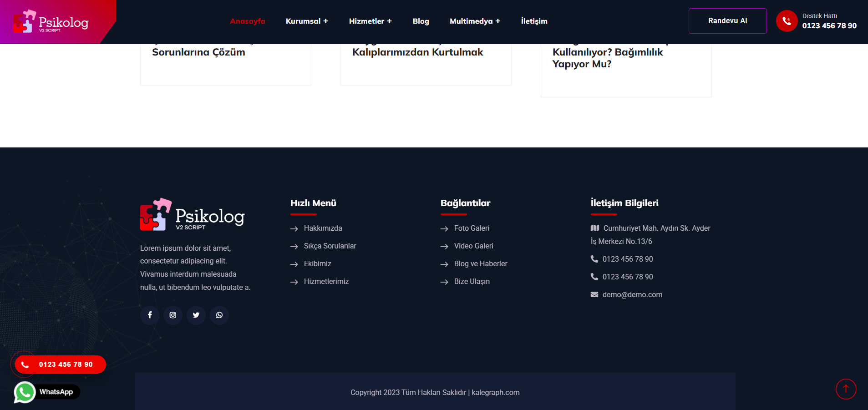
Task: Click the floating red phone number button
Action: point(60,364)
